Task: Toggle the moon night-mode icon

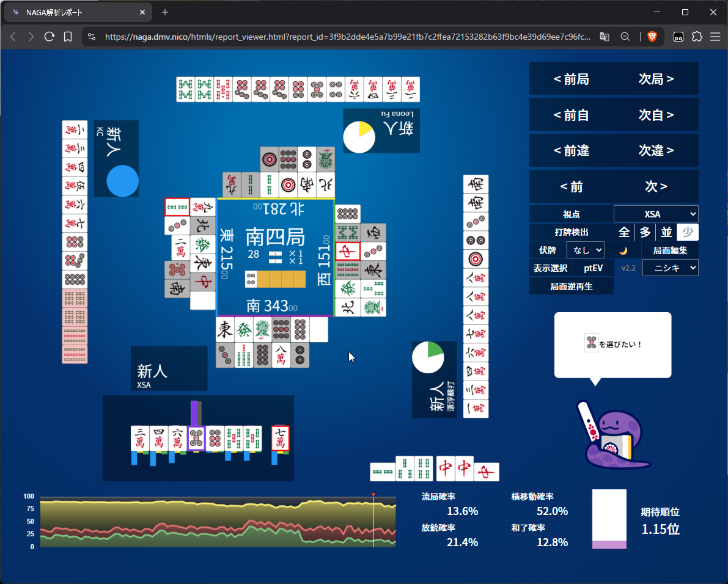Action: 623,250
